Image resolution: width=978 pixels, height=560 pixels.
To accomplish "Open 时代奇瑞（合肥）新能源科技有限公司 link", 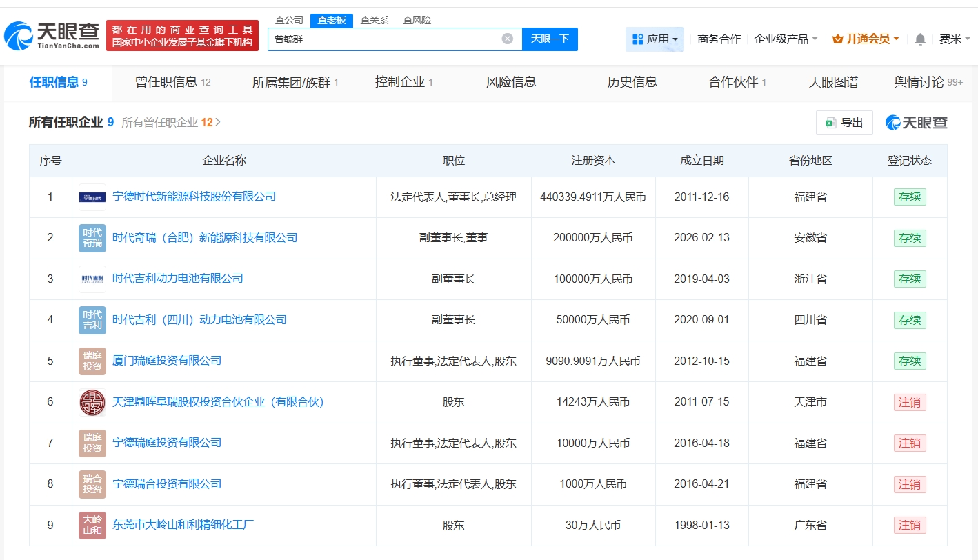I will click(x=205, y=238).
